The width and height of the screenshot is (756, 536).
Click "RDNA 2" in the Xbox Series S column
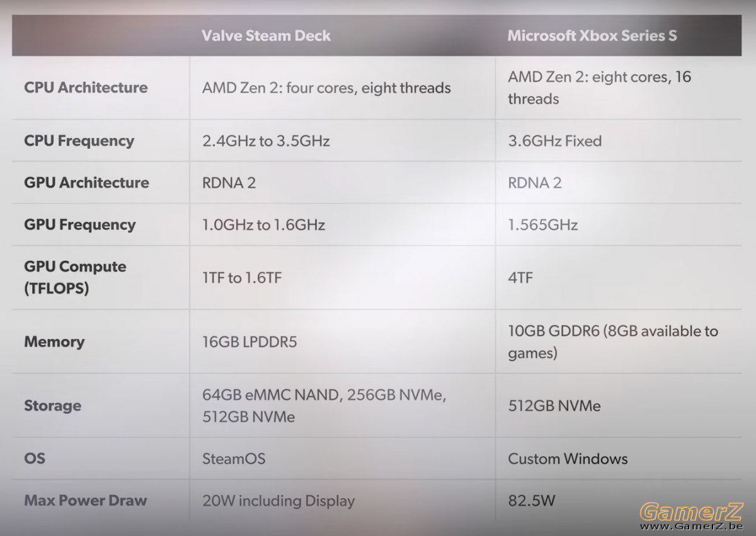[534, 183]
